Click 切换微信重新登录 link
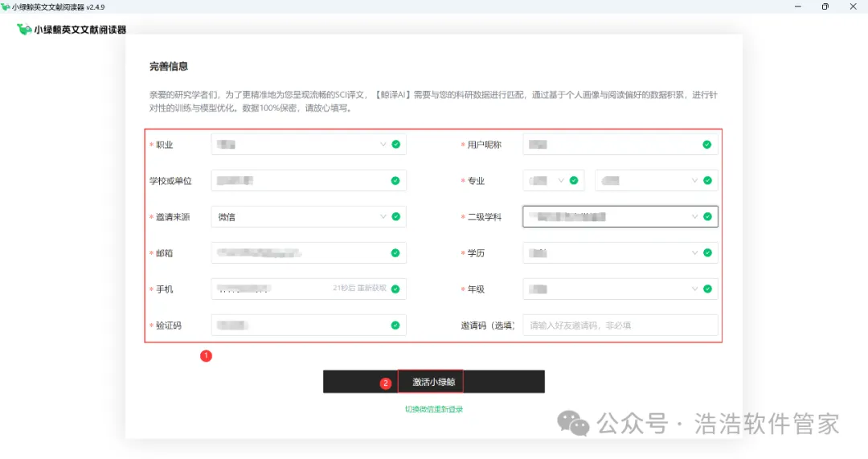Image resolution: width=868 pixels, height=459 pixels. pos(433,409)
